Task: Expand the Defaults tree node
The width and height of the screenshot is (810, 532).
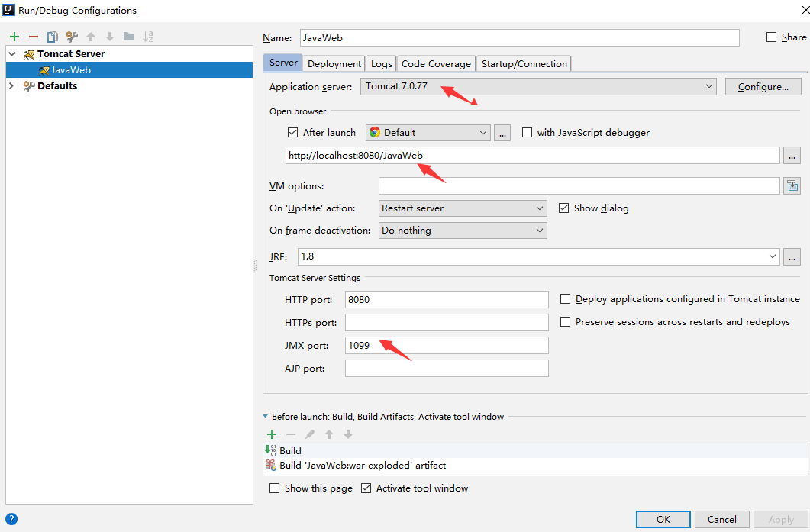Action: 12,85
